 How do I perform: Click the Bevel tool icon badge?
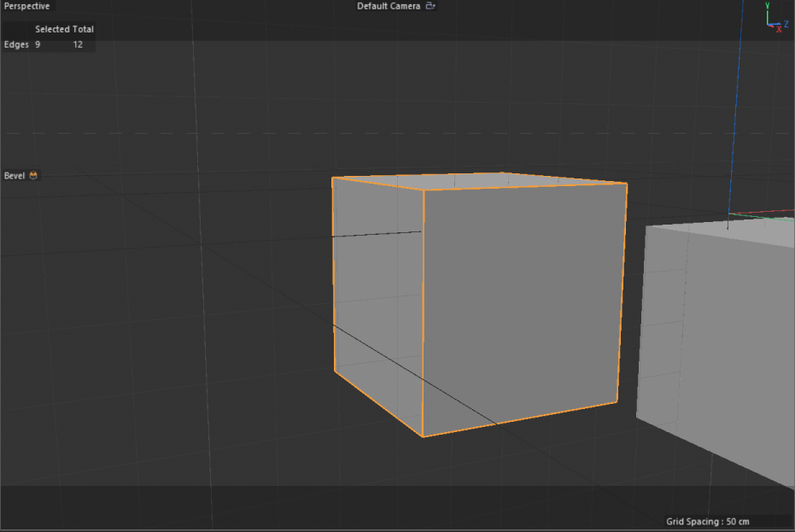[x=32, y=175]
